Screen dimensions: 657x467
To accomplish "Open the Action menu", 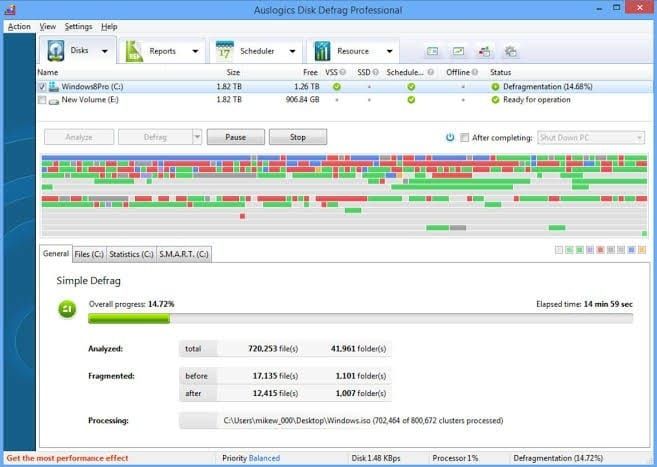I will (x=19, y=26).
